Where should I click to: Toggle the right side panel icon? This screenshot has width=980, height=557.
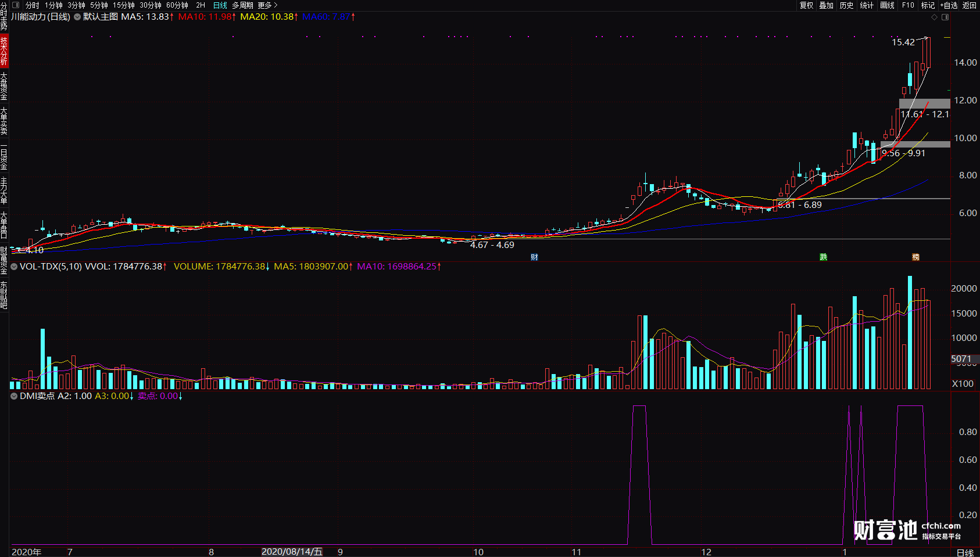point(945,17)
